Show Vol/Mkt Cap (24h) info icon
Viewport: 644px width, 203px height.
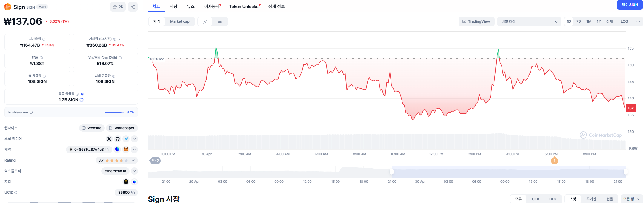[120, 58]
